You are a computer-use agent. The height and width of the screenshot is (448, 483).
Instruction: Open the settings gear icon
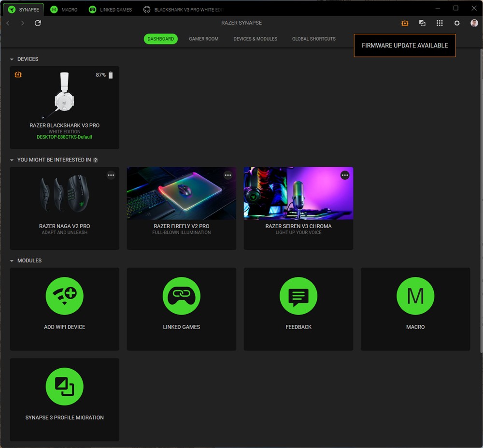click(457, 23)
